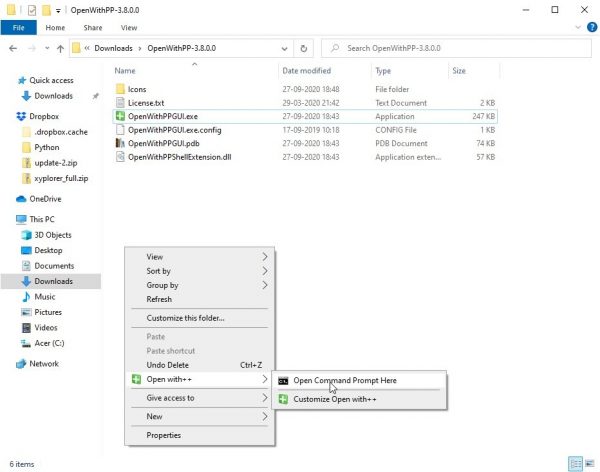This screenshot has width=600, height=472.
Task: Click the Network icon in sidebar
Action: coord(21,364)
